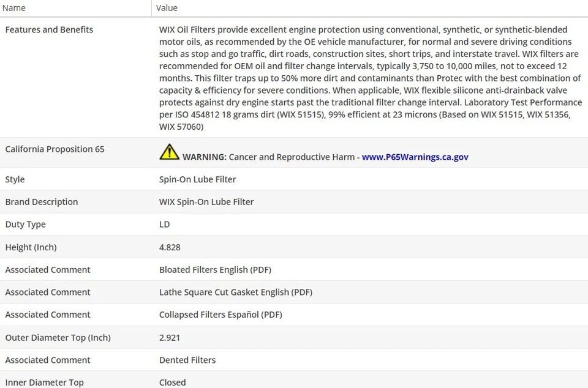
Task: Select the Features and Benefits row label
Action: click(49, 29)
